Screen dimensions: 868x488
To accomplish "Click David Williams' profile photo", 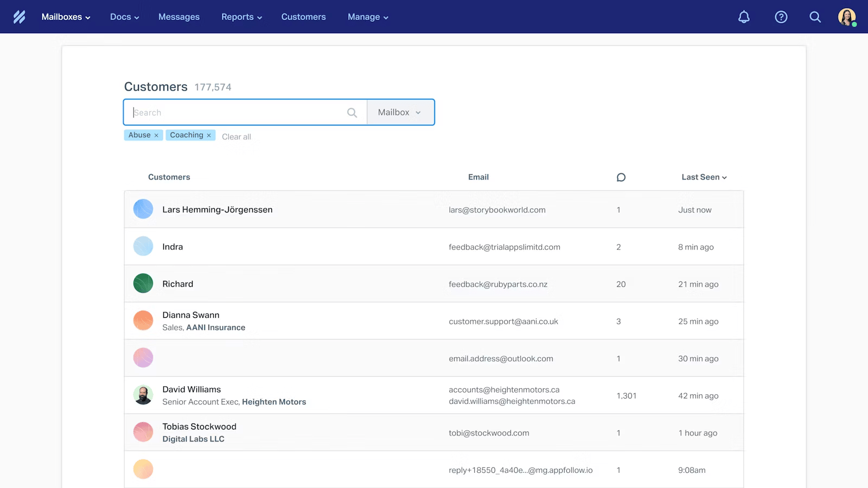I will pos(143,395).
